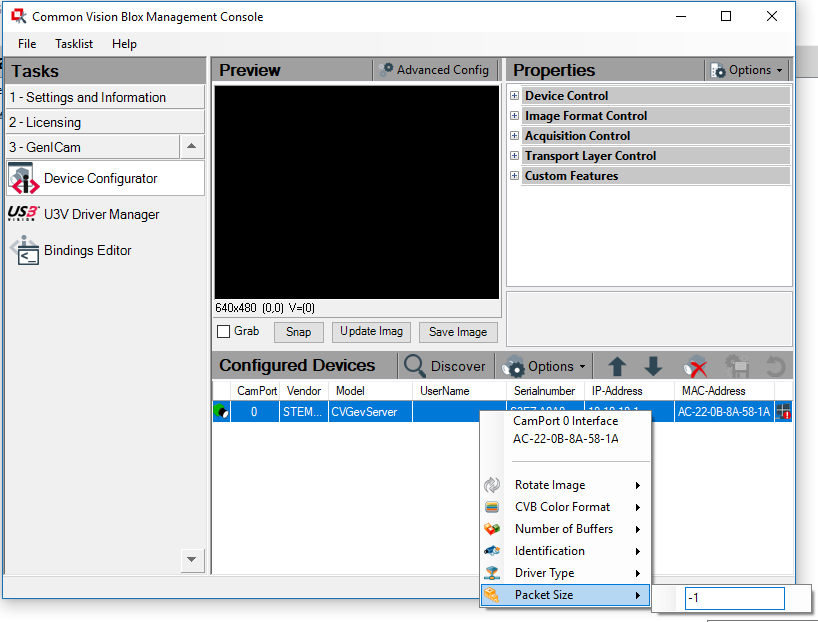This screenshot has height=622, width=818.
Task: Click the Packet Size menu icon
Action: coord(492,595)
